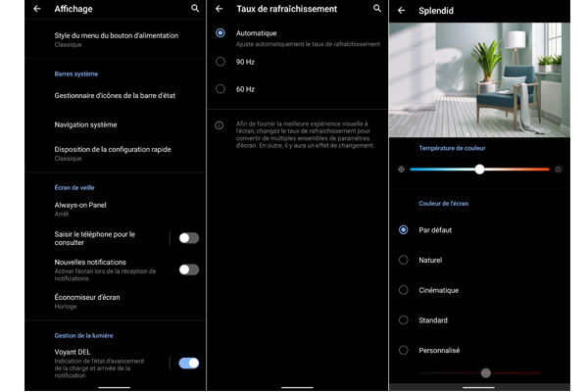The width and height of the screenshot is (588, 392).
Task: Open search in the Affichage screen
Action: click(195, 9)
